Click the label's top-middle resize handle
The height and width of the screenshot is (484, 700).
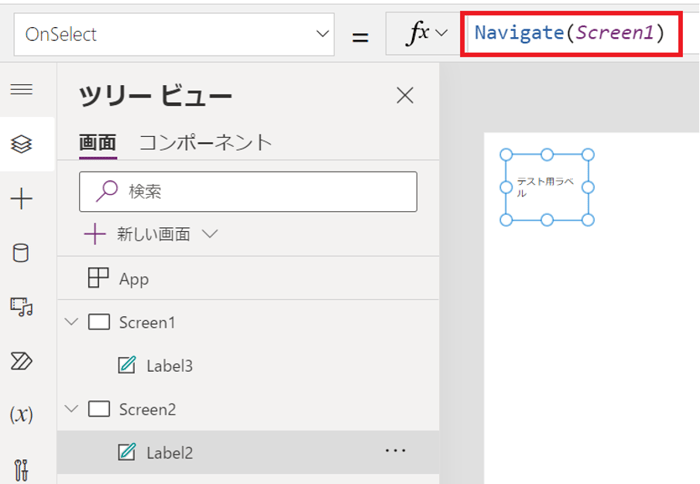[x=547, y=154]
